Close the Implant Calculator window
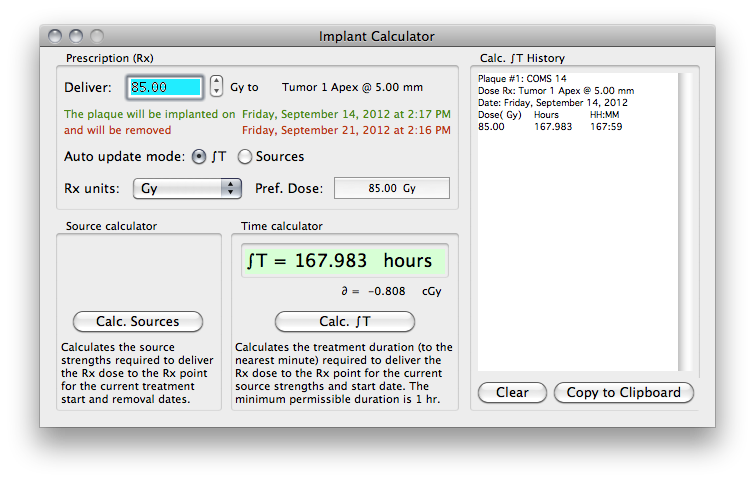755x482 pixels. coord(55,36)
